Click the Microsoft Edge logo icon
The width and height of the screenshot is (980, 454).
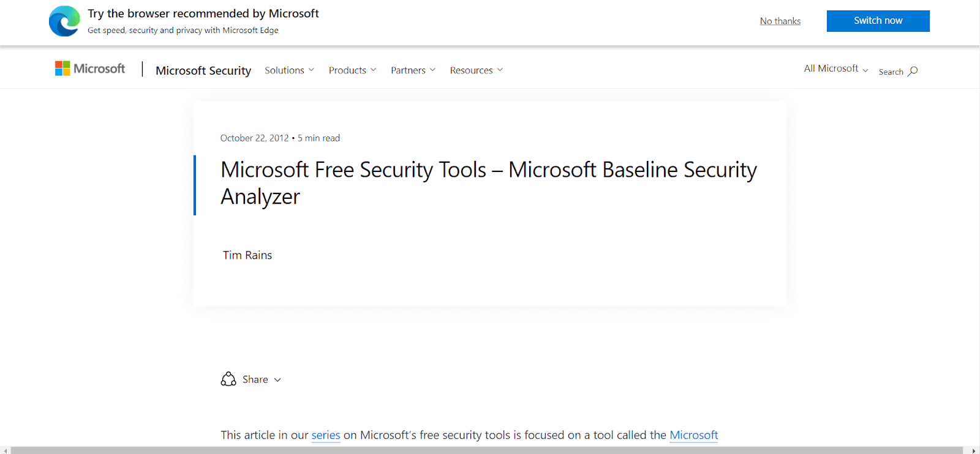64,21
